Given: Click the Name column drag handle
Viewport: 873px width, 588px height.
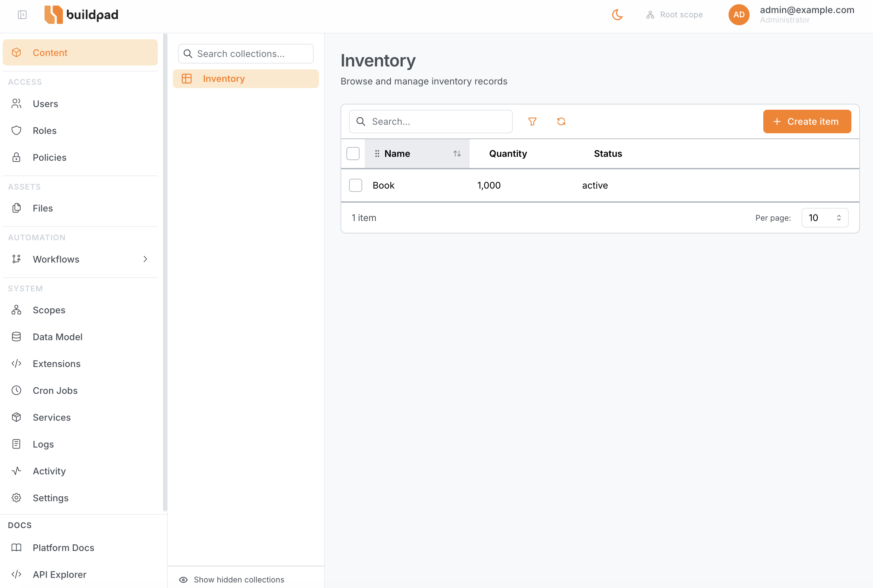Looking at the screenshot, I should coord(377,154).
